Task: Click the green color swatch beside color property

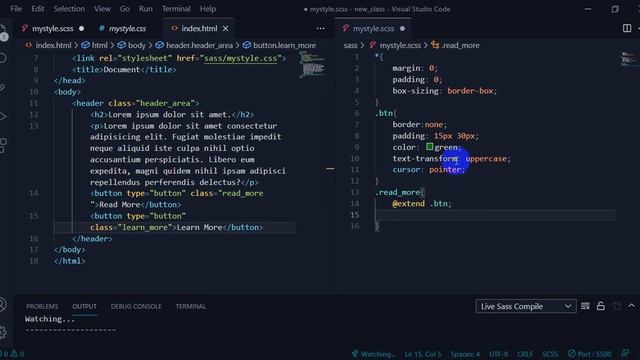Action: pos(429,147)
